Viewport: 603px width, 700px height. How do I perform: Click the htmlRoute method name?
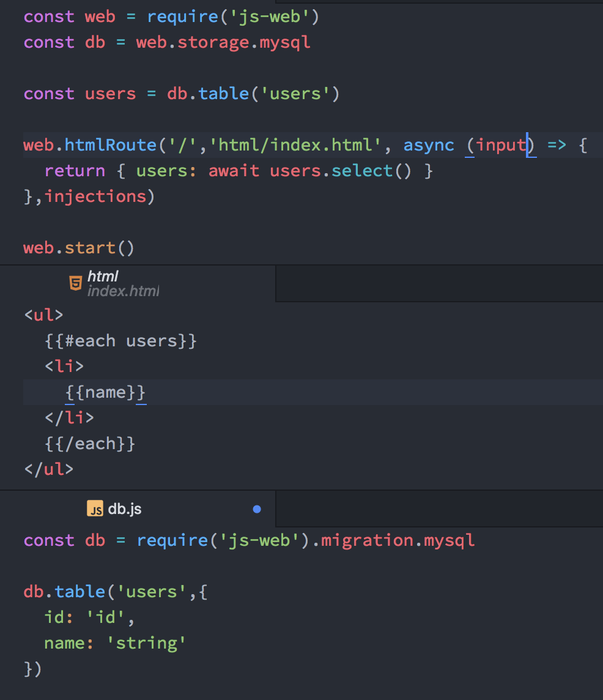pyautogui.click(x=110, y=145)
